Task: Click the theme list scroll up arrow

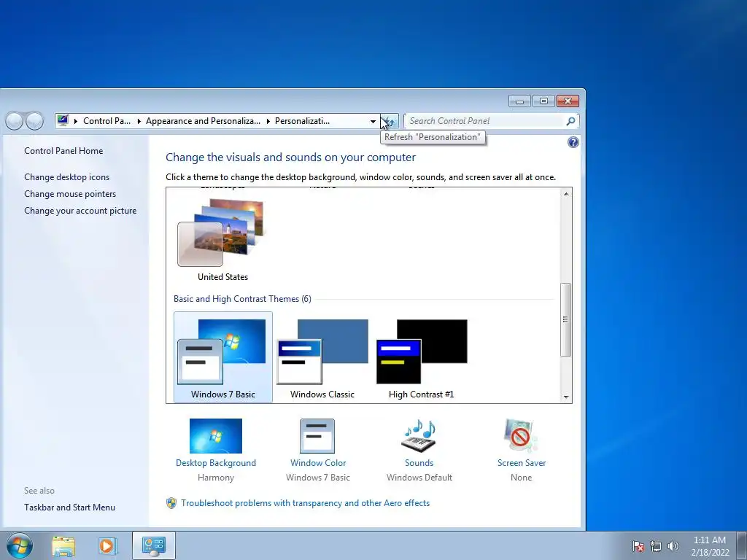Action: [566, 194]
